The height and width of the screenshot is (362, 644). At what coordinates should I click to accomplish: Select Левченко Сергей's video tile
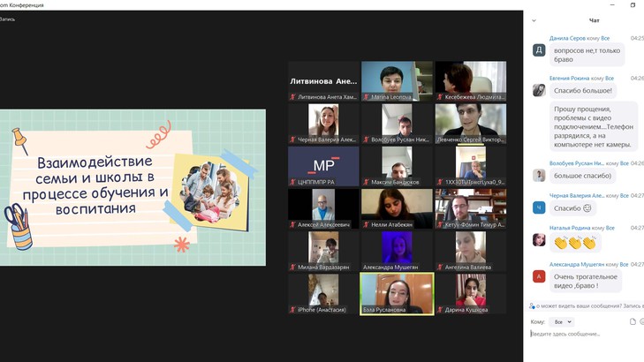(x=471, y=124)
